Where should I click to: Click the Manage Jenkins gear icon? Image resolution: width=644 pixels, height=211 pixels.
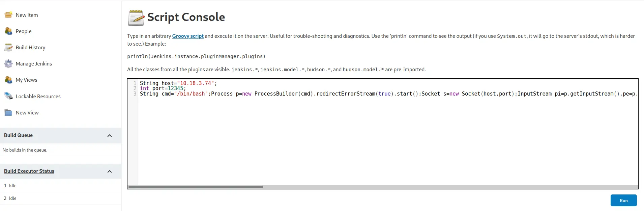pyautogui.click(x=8, y=63)
